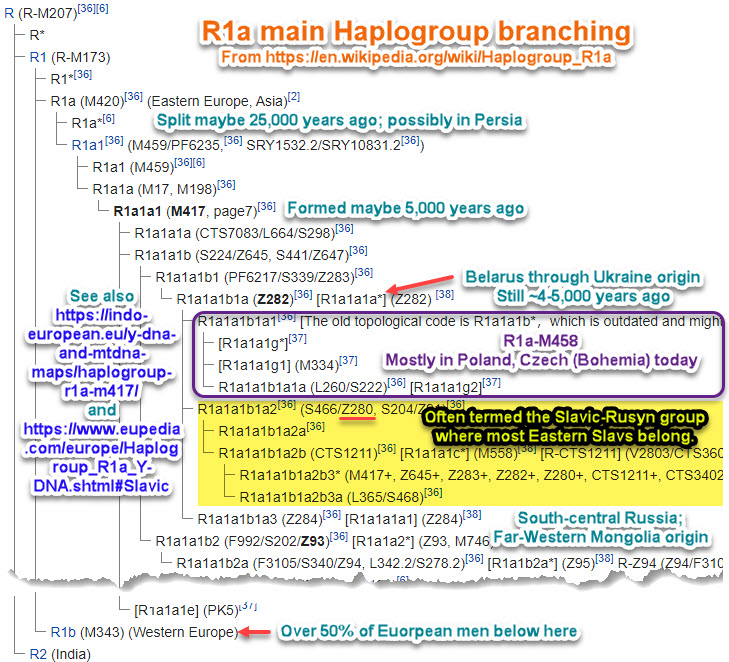Open the Wikipedia Haplogroup_R1a URL
The height and width of the screenshot is (662, 729).
click(416, 58)
